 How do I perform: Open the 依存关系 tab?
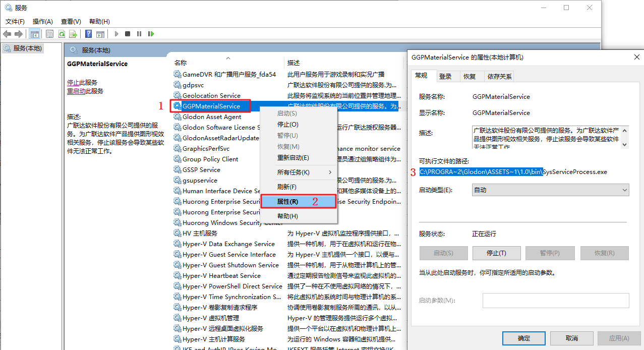tap(499, 76)
